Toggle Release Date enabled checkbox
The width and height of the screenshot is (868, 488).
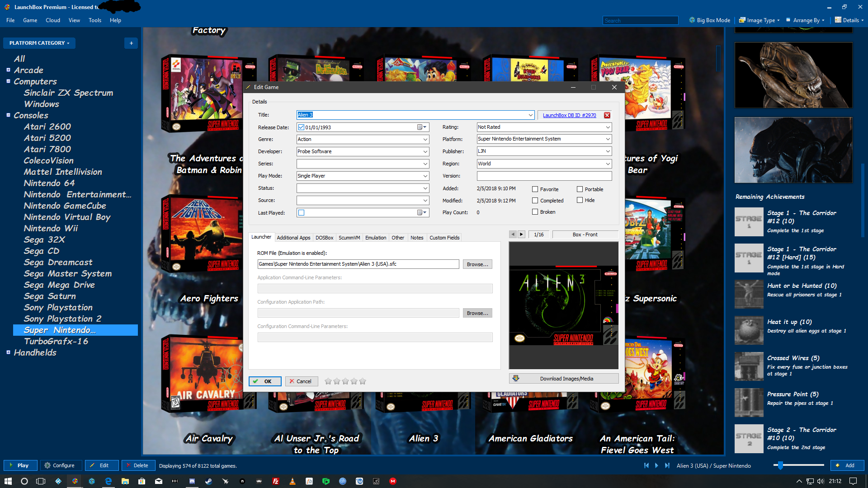pyautogui.click(x=302, y=127)
